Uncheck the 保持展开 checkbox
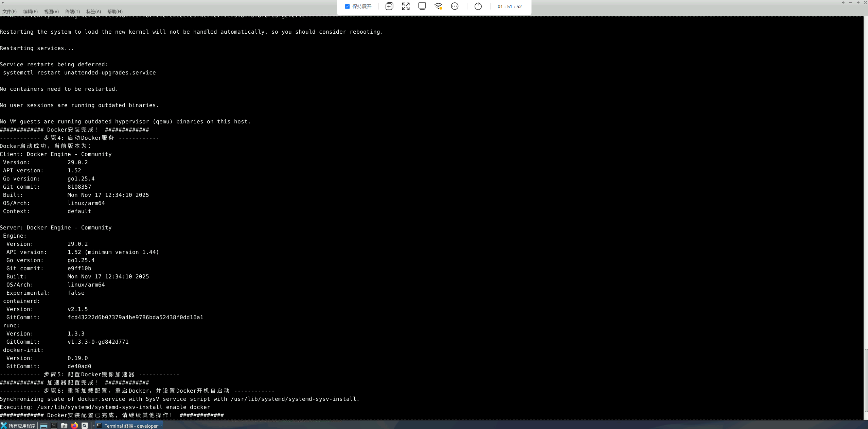The height and width of the screenshot is (429, 868). 347,6
